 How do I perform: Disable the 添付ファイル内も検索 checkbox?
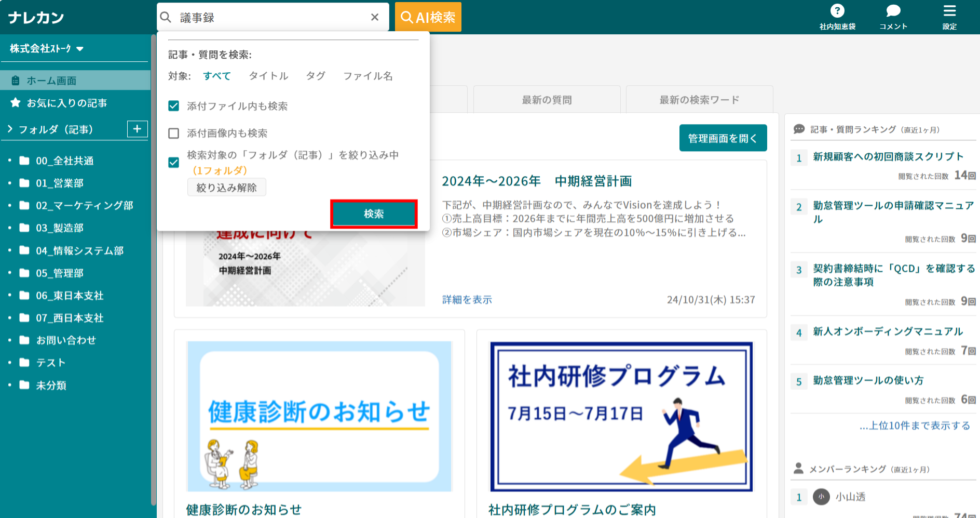click(x=173, y=106)
